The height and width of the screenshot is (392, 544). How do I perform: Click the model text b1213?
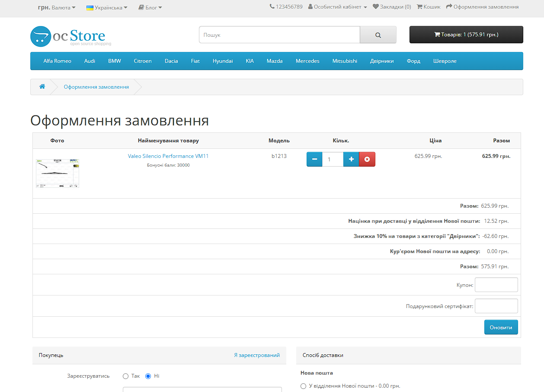coord(279,156)
